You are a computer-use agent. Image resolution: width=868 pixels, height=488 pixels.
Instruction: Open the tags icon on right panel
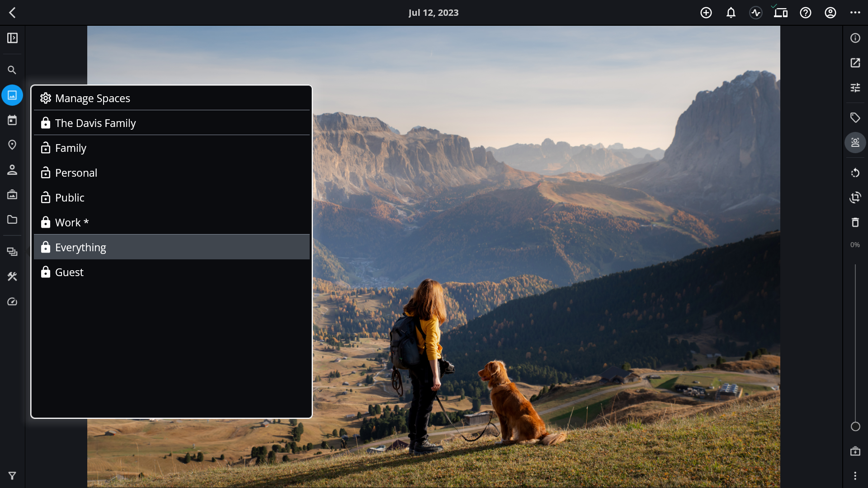(855, 118)
